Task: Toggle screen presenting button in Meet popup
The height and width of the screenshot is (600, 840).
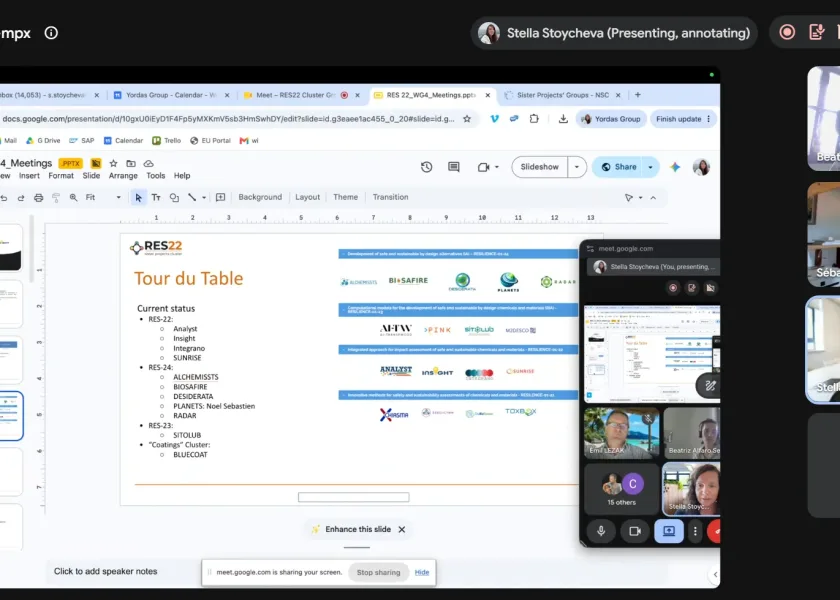Action: 669,531
